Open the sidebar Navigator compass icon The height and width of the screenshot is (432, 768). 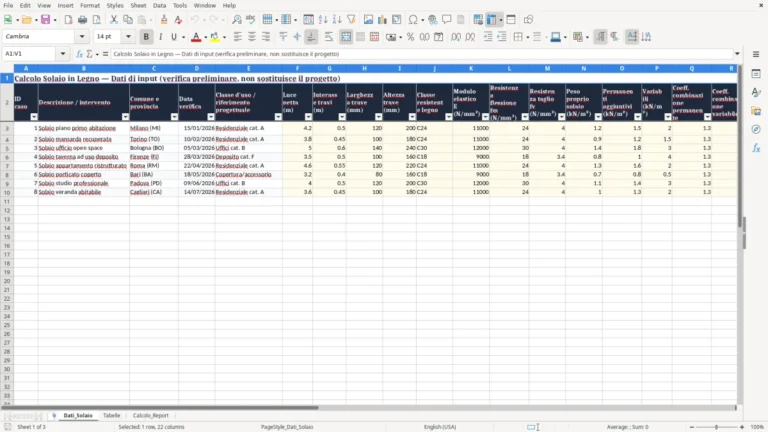coord(756,129)
